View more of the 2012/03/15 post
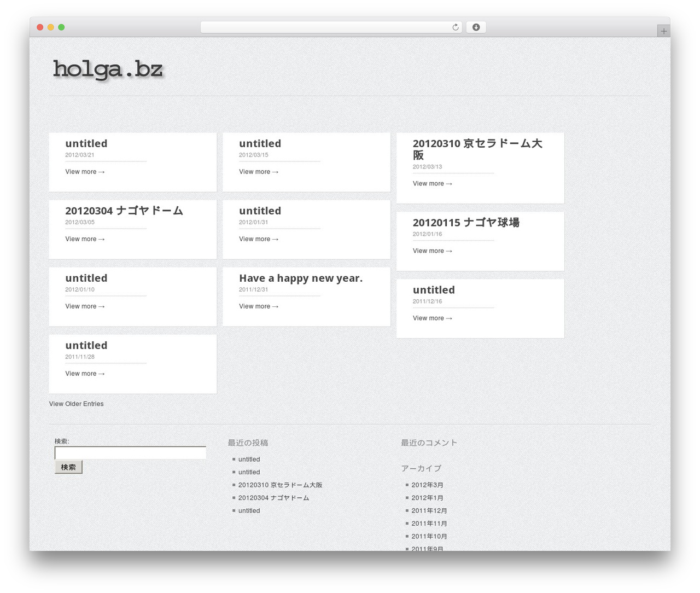 [259, 172]
